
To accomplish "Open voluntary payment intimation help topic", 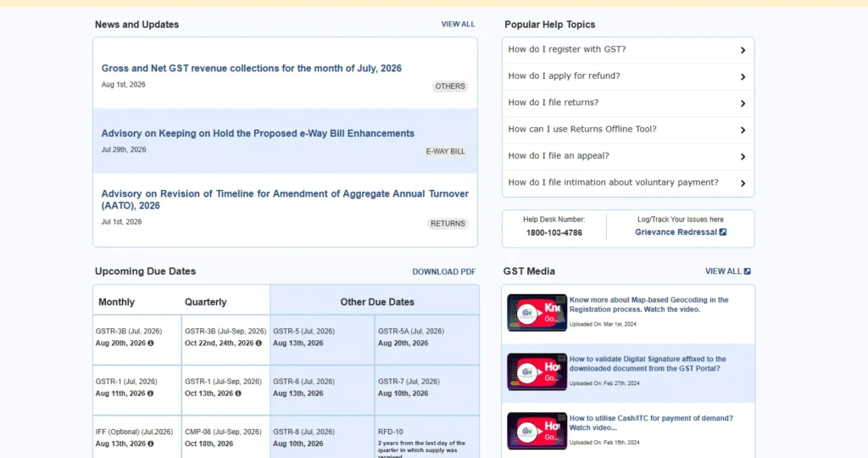I will (x=614, y=182).
